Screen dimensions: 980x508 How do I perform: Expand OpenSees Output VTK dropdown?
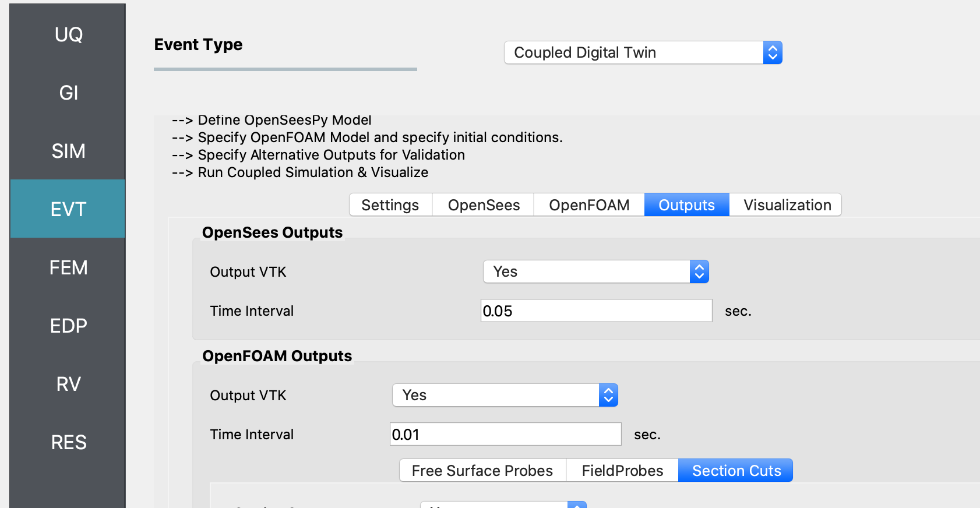(x=596, y=271)
